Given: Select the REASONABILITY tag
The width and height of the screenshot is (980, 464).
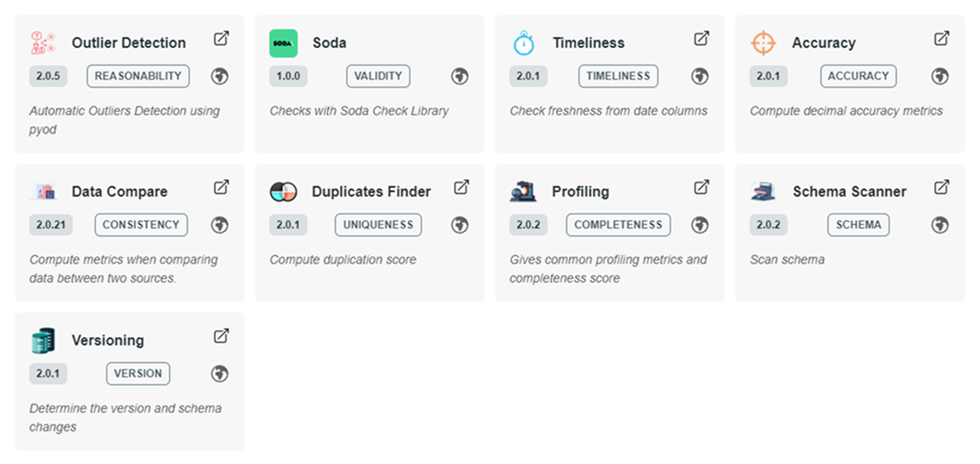Looking at the screenshot, I should (138, 76).
